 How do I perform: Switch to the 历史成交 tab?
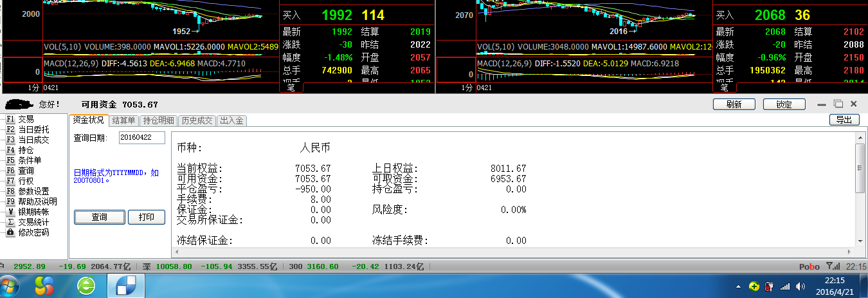(197, 120)
